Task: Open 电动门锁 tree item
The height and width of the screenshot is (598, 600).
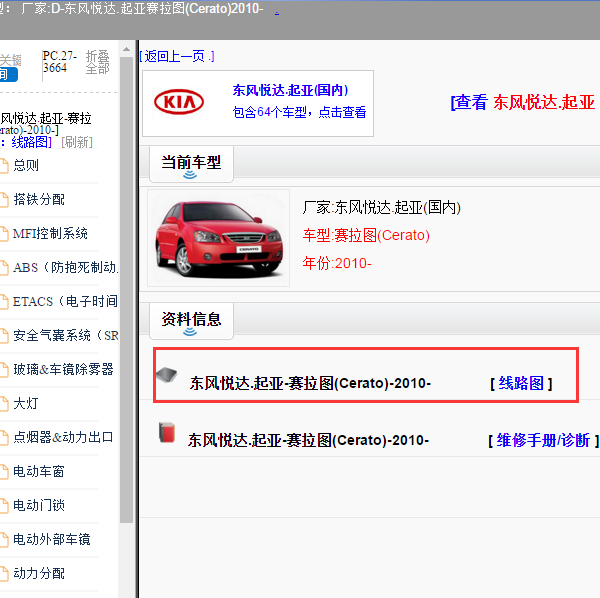Action: [39, 505]
